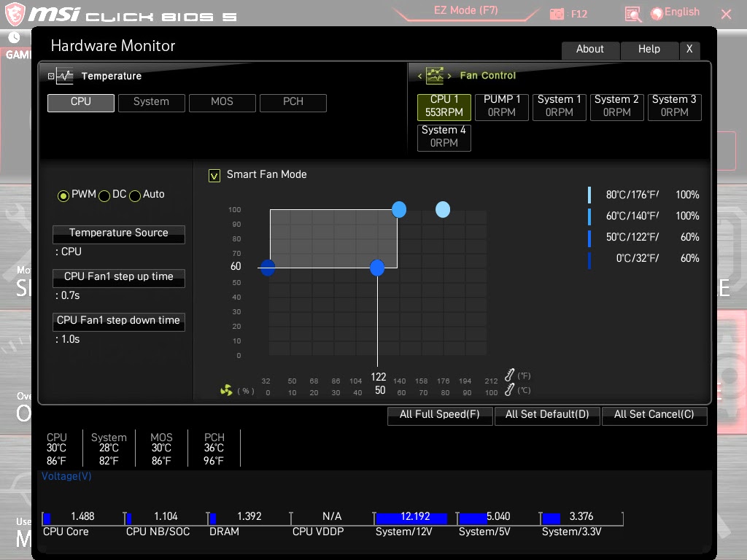This screenshot has width=747, height=560.
Task: Select the System 1 fan tab
Action: pos(560,106)
